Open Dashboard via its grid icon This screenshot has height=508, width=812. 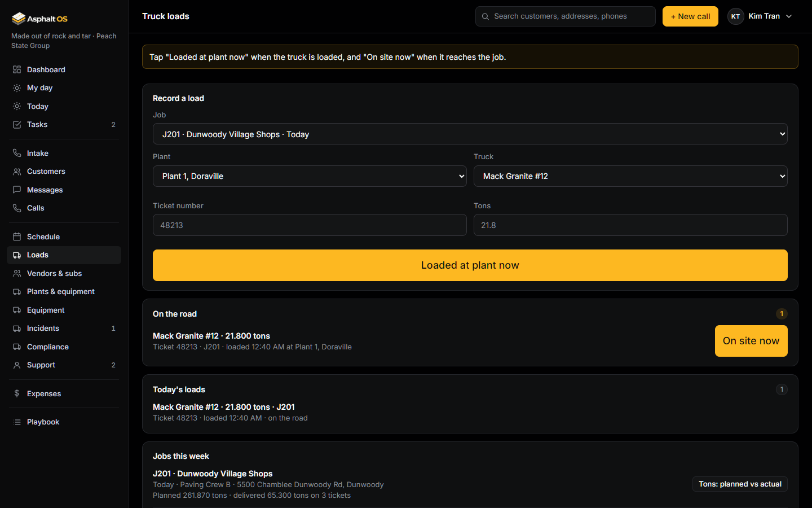(17, 69)
